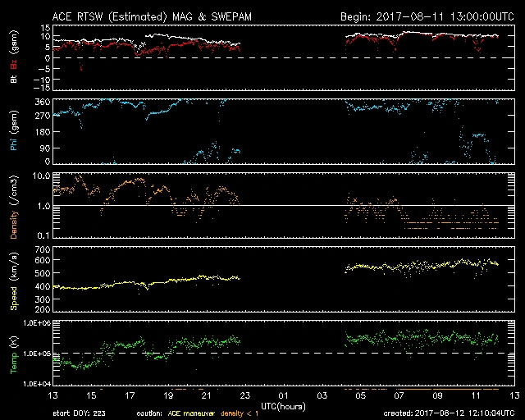
Task: Click the Density (/cm3) axis label
Action: point(15,205)
